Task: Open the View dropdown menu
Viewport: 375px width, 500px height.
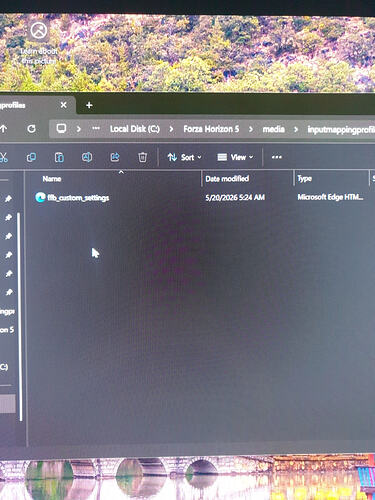Action: click(x=235, y=157)
